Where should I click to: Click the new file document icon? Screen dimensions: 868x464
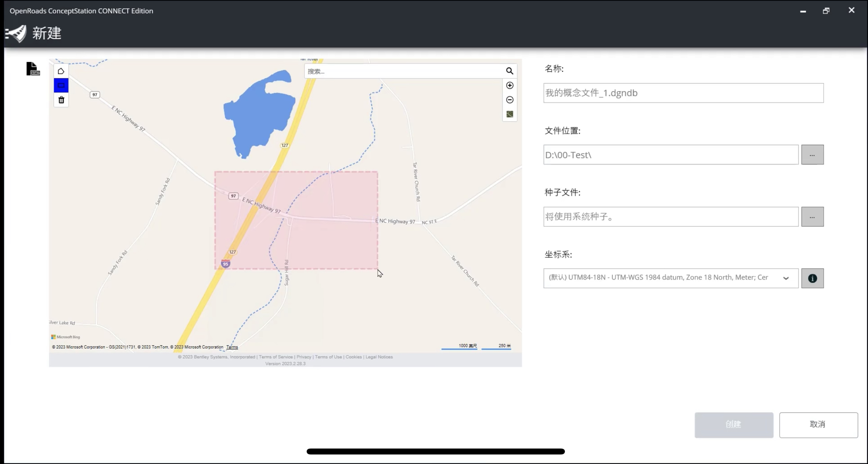(x=33, y=69)
